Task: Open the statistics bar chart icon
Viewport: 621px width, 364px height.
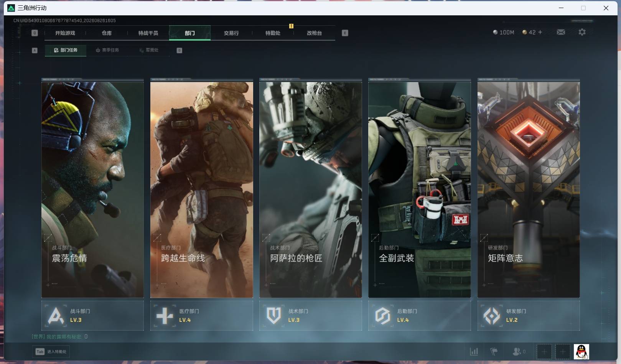Action: pyautogui.click(x=474, y=351)
